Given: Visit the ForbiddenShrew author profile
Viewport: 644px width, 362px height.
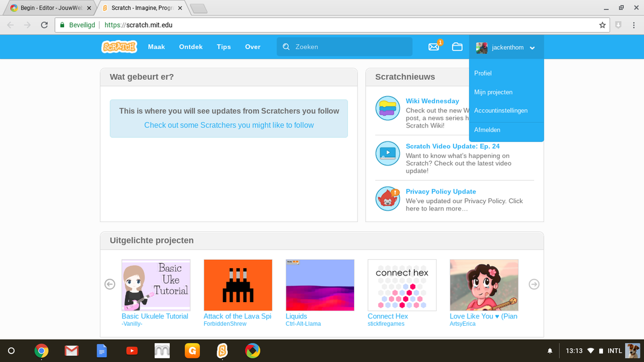Looking at the screenshot, I should tap(225, 324).
